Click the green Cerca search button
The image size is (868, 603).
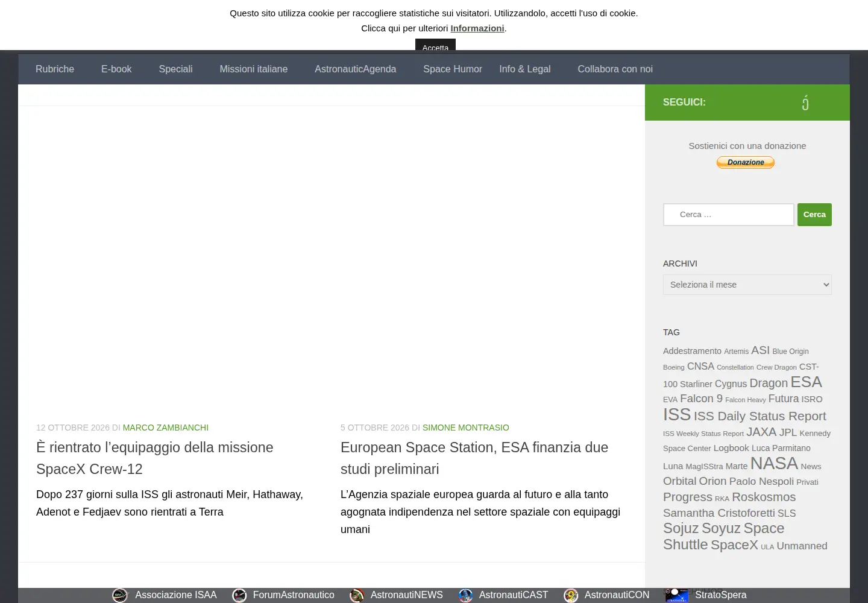(814, 215)
